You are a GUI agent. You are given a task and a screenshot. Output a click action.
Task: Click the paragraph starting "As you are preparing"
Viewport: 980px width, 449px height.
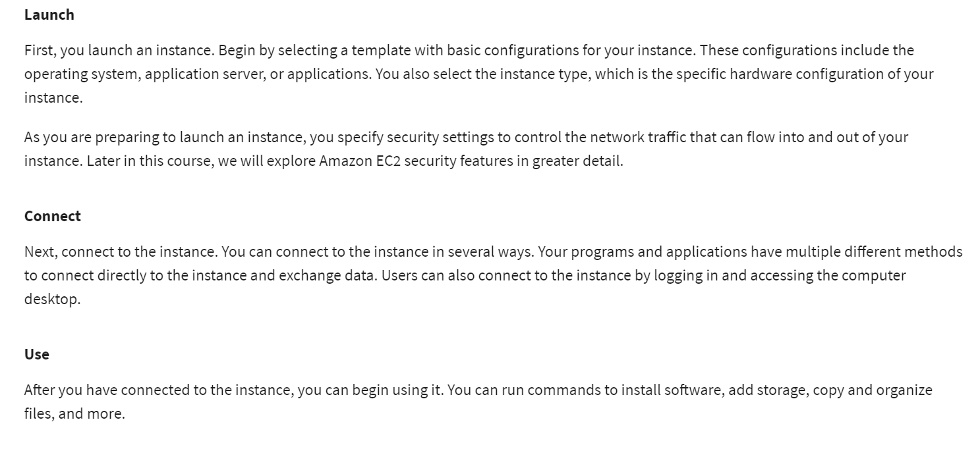click(467, 149)
